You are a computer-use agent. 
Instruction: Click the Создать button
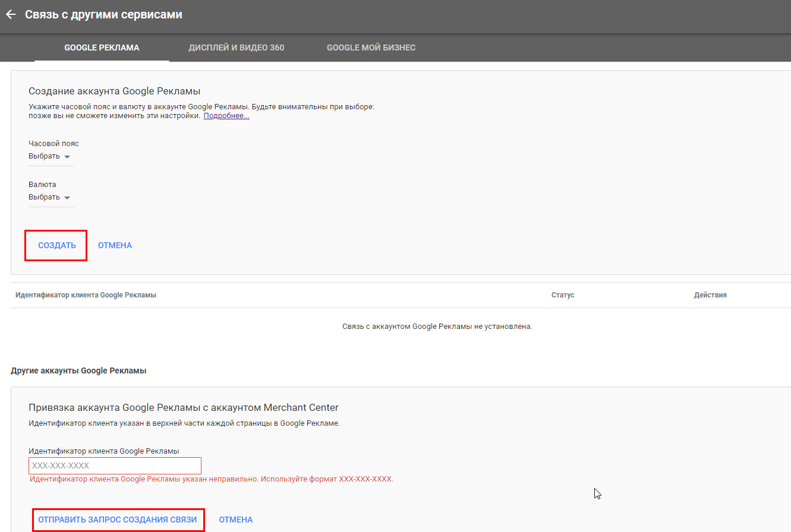57,245
